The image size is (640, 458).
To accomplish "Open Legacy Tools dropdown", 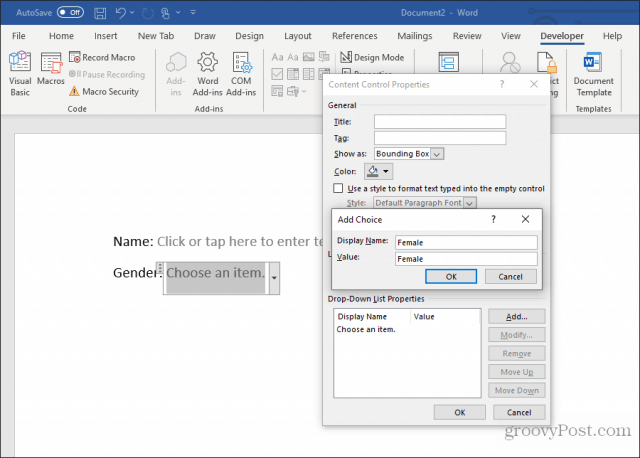I will click(x=296, y=91).
